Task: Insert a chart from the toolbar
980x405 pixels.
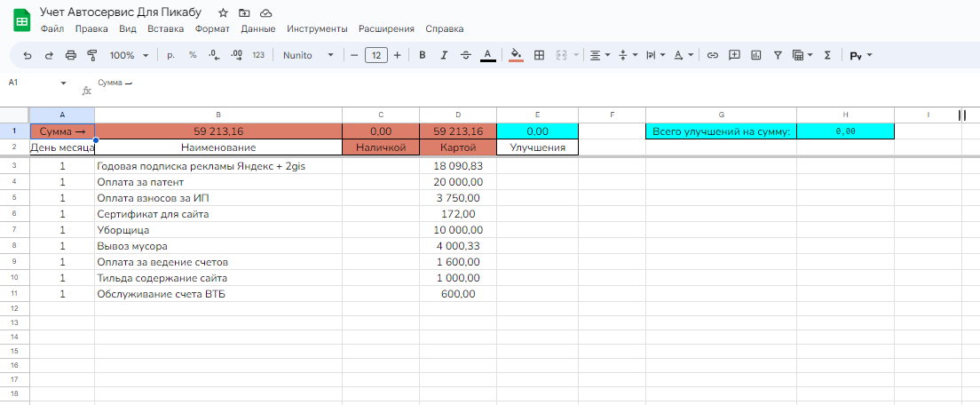Action: coord(756,55)
